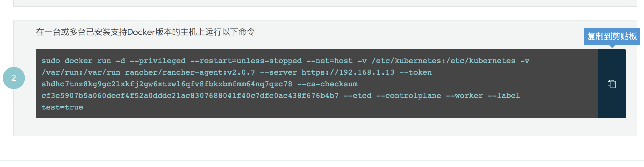Click the --controlplane role flag
The width and height of the screenshot is (644, 167).
[x=409, y=96]
